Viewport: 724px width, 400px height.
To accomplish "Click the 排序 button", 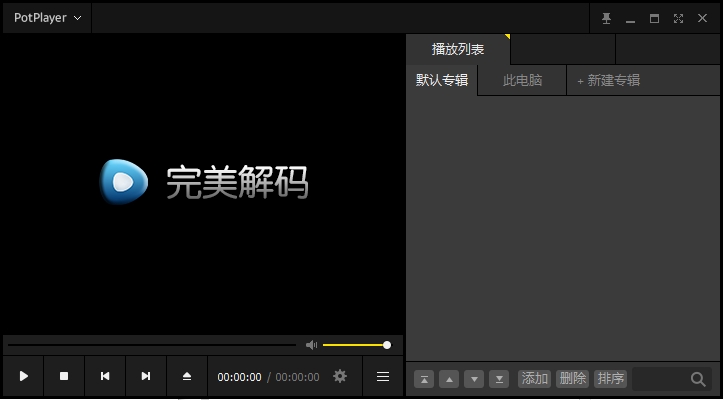I will [x=610, y=379].
